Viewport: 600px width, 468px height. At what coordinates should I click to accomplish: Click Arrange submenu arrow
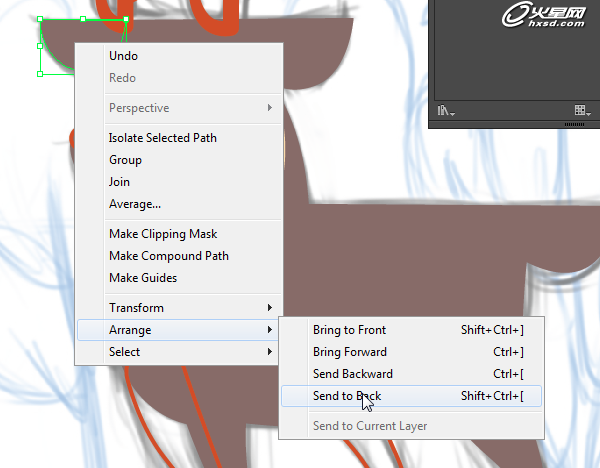(270, 330)
